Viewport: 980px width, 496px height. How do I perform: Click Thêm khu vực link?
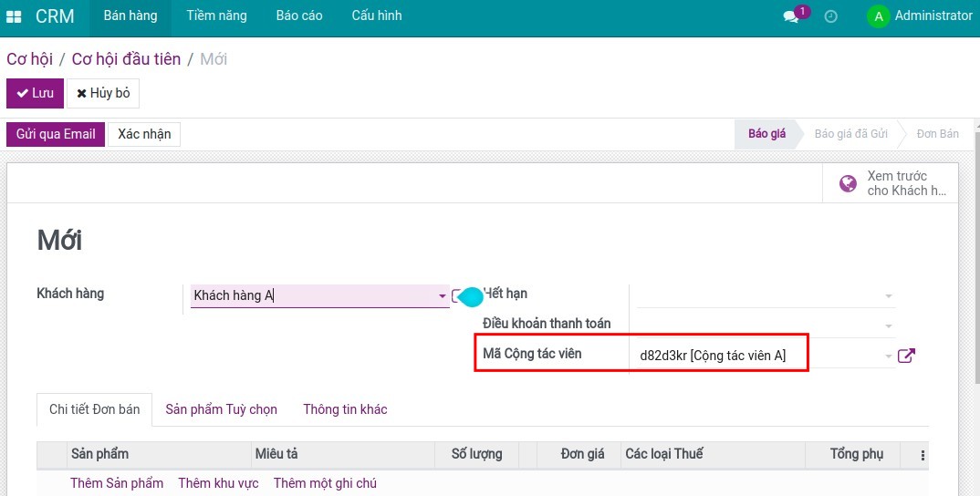tap(218, 483)
